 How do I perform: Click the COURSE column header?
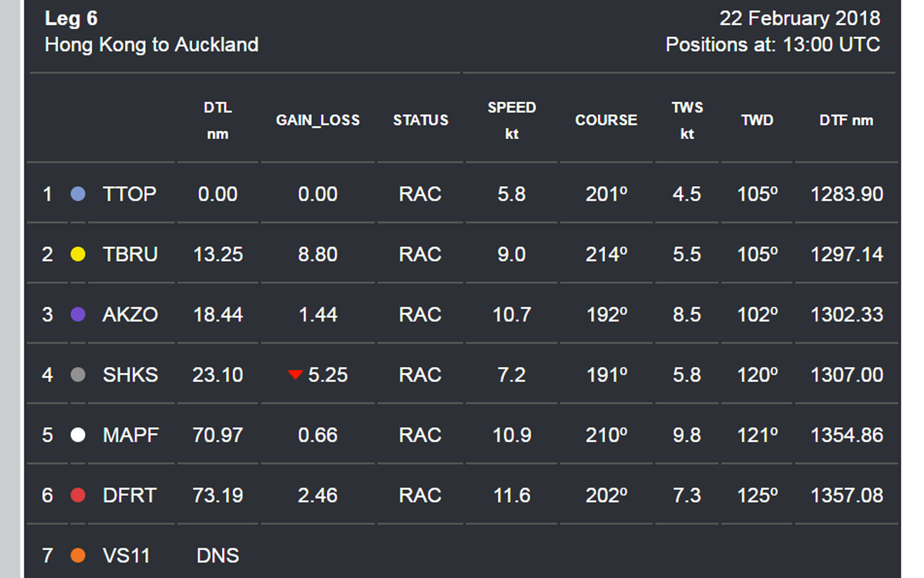tap(606, 120)
